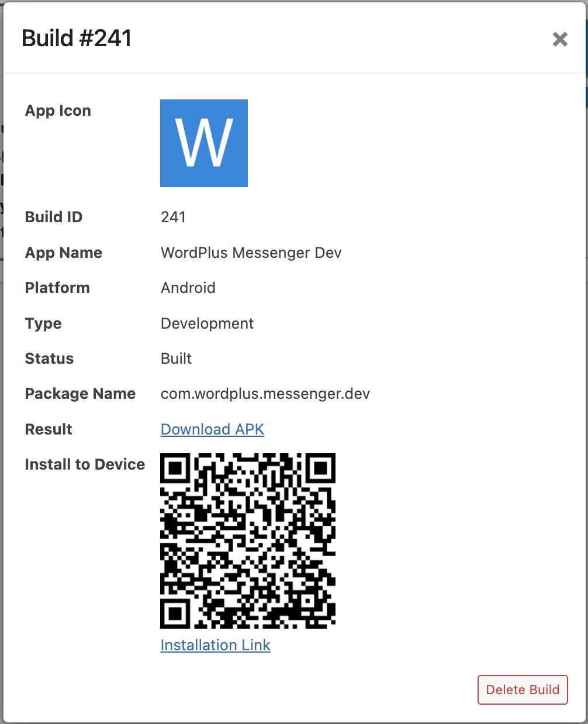Viewport: 588px width, 724px height.
Task: Click the Package Name label
Action: pyautogui.click(x=80, y=394)
